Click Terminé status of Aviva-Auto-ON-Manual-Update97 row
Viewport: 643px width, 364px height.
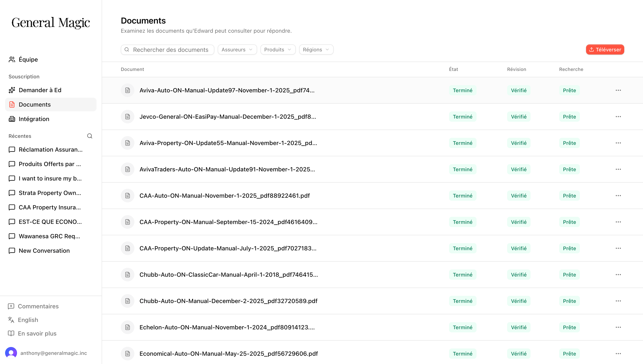[x=462, y=90]
